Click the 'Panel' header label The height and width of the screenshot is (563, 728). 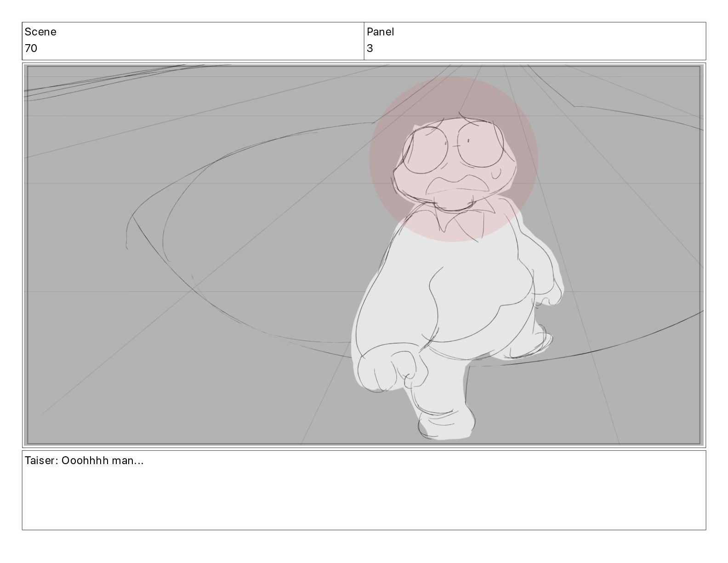pyautogui.click(x=380, y=32)
